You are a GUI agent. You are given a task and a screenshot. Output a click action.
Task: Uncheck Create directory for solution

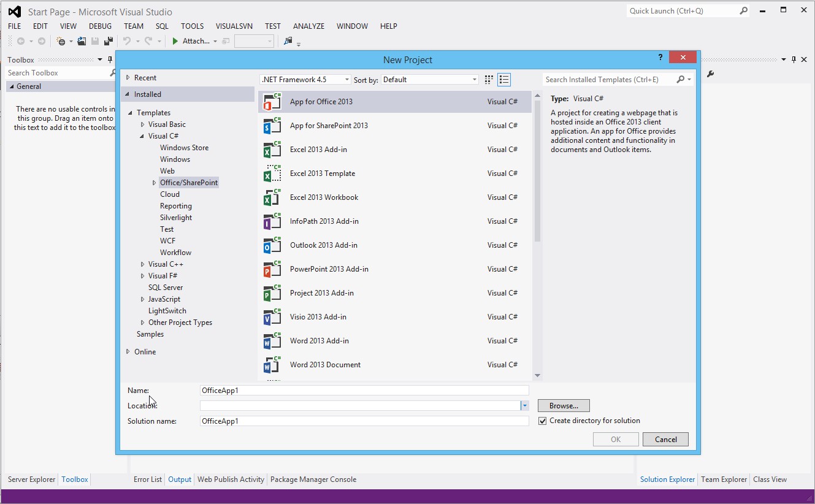[543, 421]
